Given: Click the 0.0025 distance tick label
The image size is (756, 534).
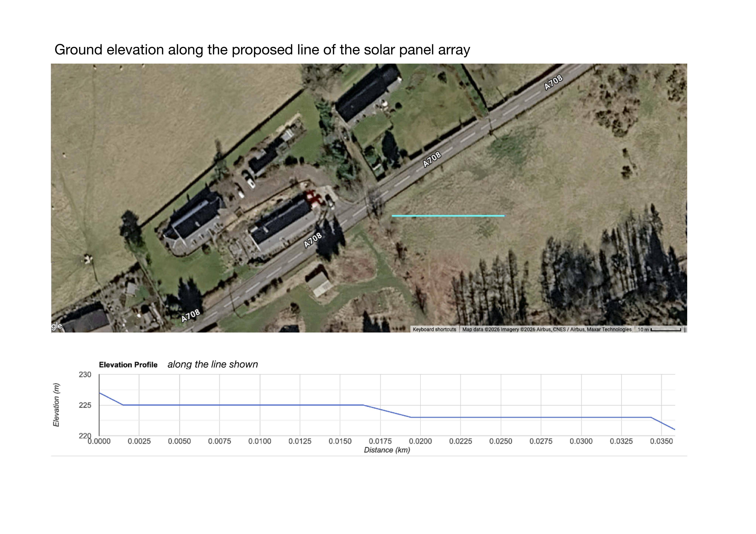Looking at the screenshot, I should [x=139, y=441].
